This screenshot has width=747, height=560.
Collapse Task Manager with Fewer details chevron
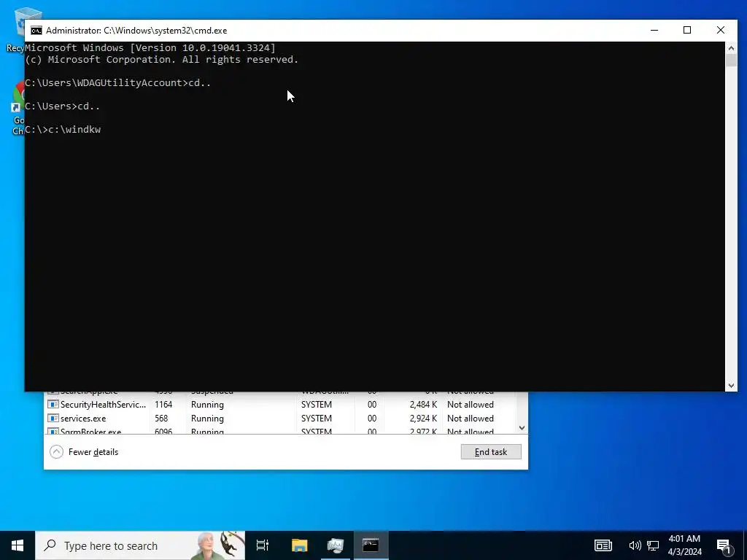(x=56, y=451)
